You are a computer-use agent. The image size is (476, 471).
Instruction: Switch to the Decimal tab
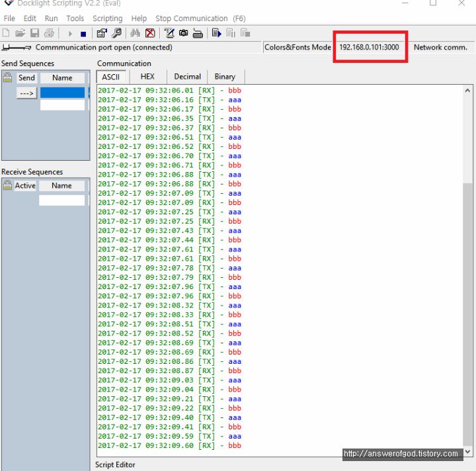(x=187, y=77)
